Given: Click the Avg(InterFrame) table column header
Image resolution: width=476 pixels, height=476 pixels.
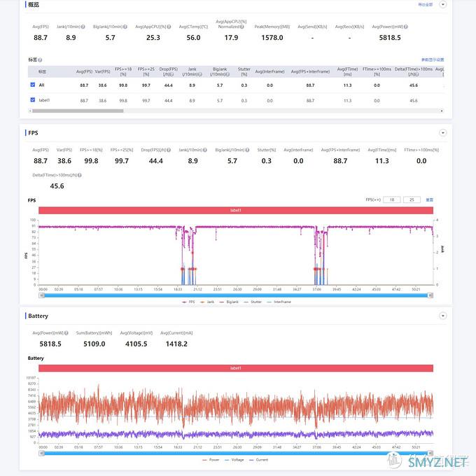Looking at the screenshot, I should pyautogui.click(x=270, y=71).
